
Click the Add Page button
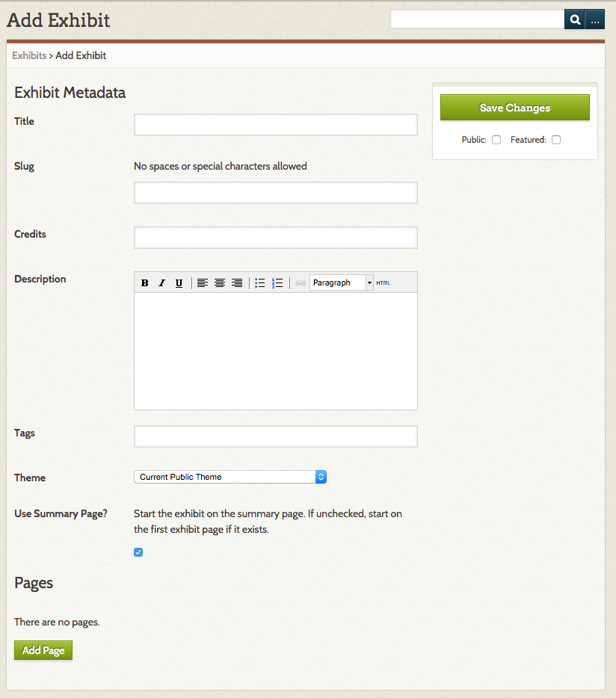tap(43, 650)
